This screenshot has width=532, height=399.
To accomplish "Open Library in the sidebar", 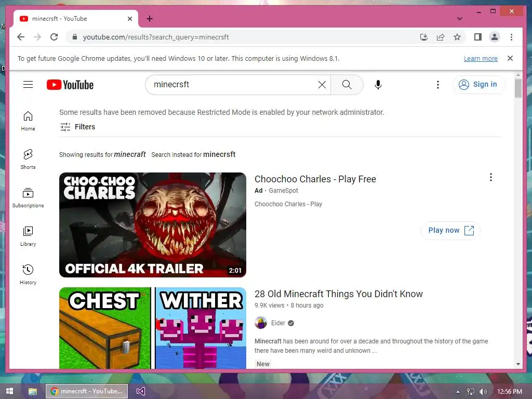I will tap(28, 236).
